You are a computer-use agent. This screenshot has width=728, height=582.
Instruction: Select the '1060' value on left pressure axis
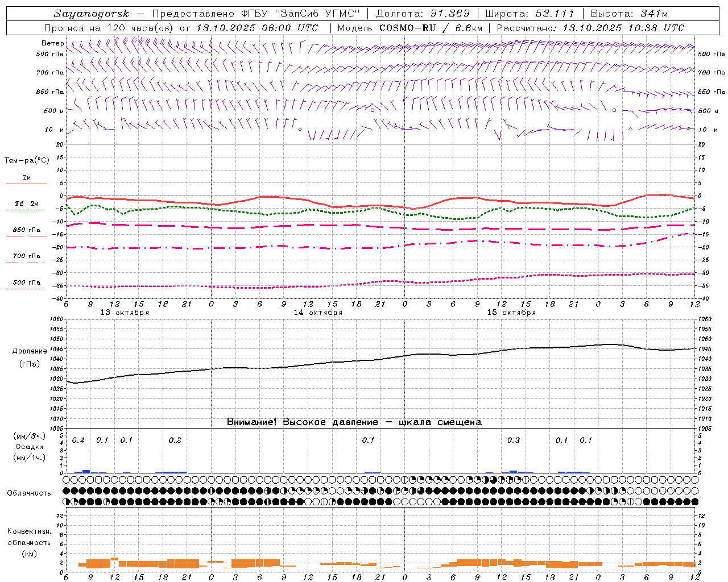coord(56,319)
